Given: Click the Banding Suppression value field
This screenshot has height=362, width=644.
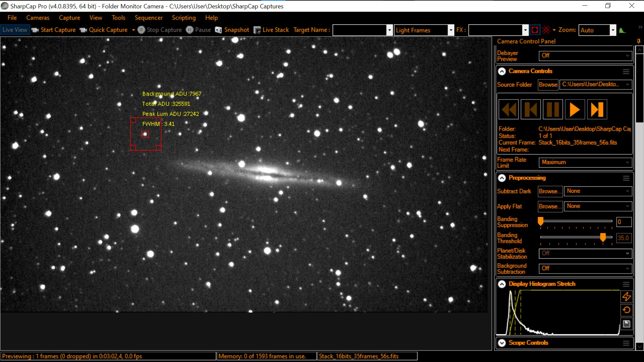Looking at the screenshot, I should tap(624, 222).
